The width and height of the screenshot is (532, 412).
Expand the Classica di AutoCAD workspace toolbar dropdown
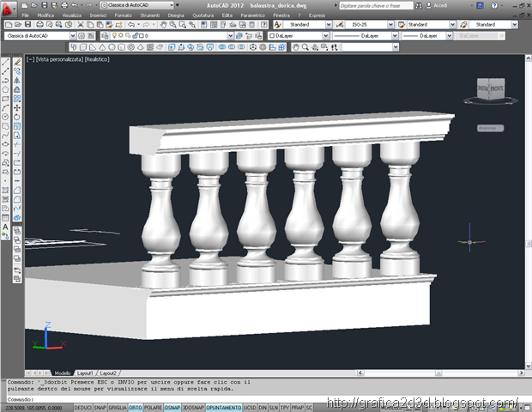click(x=73, y=36)
